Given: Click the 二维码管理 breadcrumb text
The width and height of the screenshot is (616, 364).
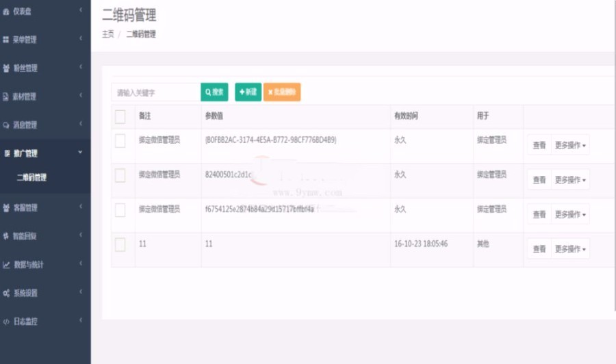Looking at the screenshot, I should point(141,34).
